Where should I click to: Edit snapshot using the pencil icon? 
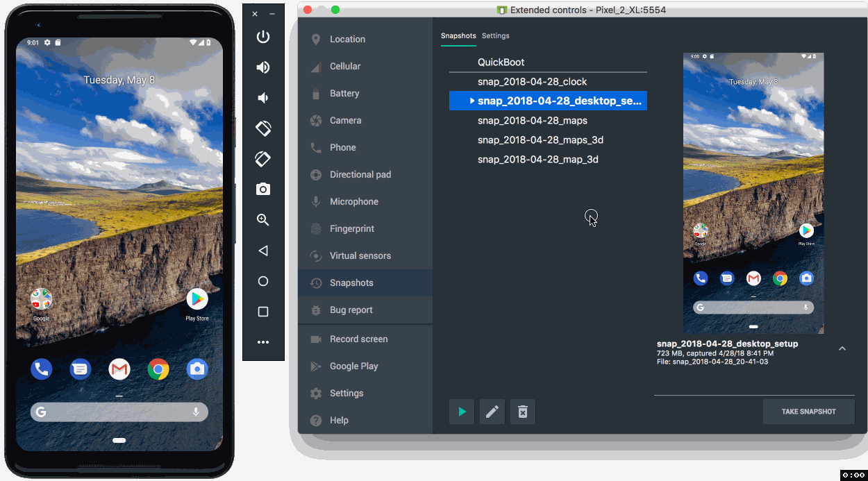(x=492, y=412)
